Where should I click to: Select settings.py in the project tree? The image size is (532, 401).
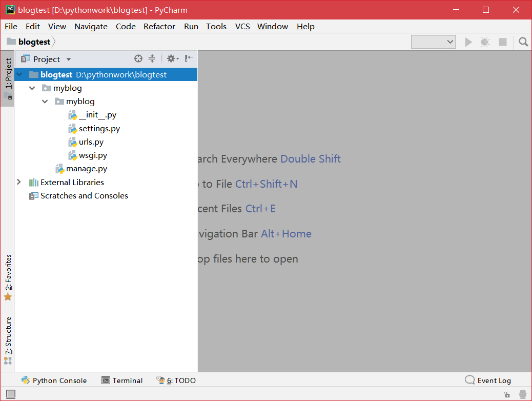click(99, 129)
